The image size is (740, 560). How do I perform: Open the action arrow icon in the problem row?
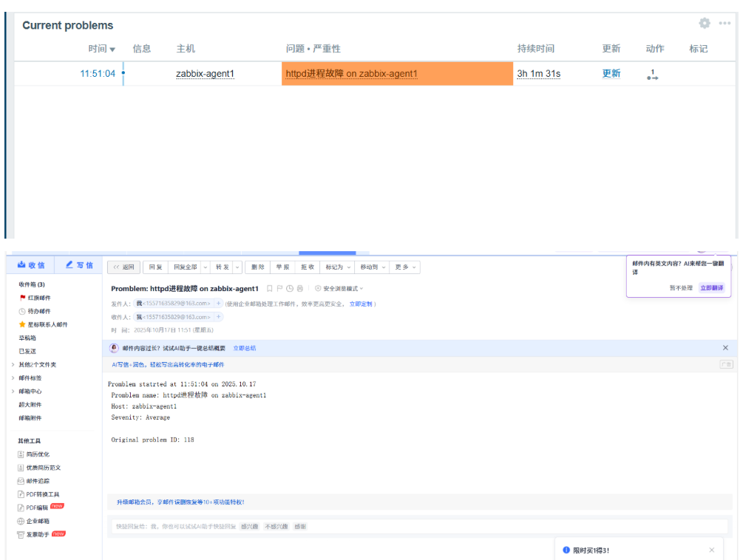[x=653, y=75]
